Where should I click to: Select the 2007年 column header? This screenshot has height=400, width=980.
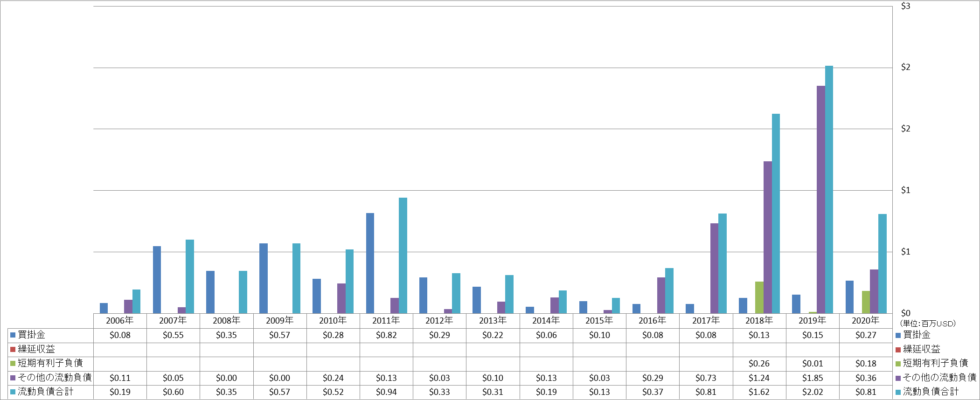point(173,320)
